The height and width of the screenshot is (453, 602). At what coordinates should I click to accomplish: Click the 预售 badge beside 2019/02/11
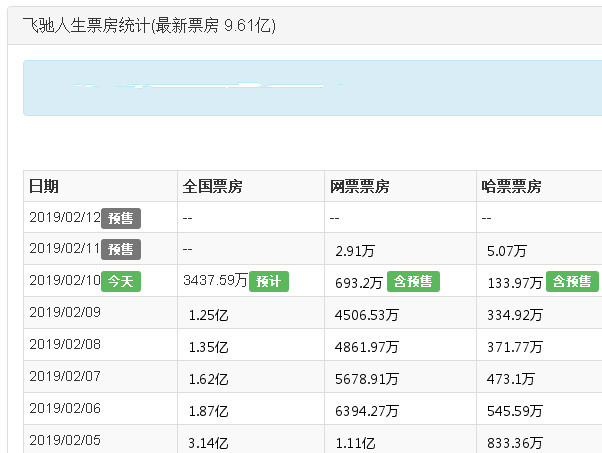(x=121, y=250)
